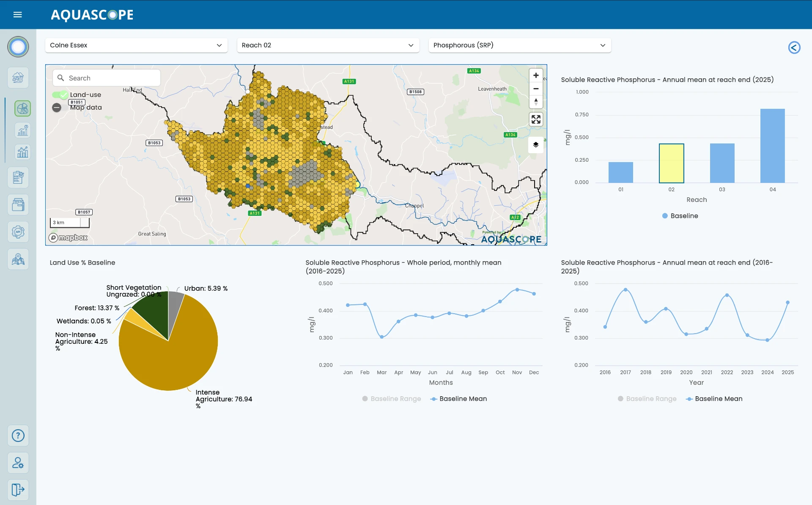Expand the Phosphorous (SRP) parameter dropdown
This screenshot has width=812, height=505.
(x=520, y=45)
